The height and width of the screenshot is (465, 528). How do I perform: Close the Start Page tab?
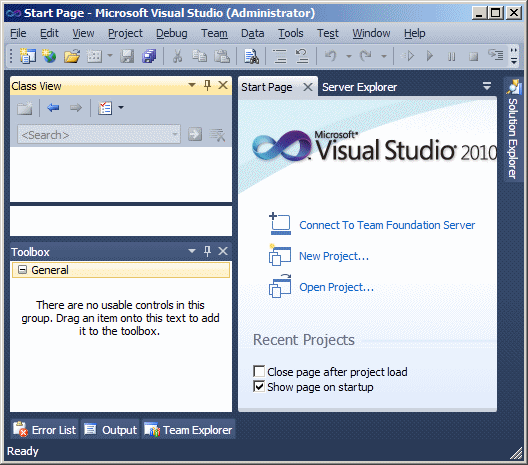click(307, 87)
